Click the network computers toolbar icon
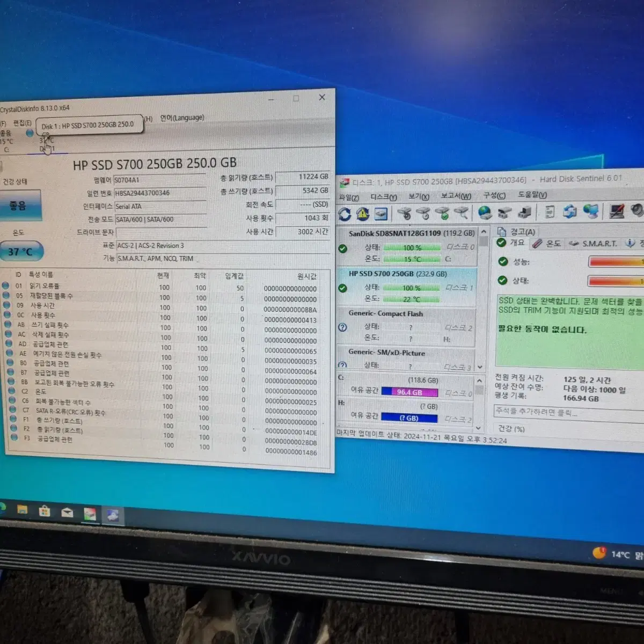The height and width of the screenshot is (644, 644). click(x=591, y=211)
